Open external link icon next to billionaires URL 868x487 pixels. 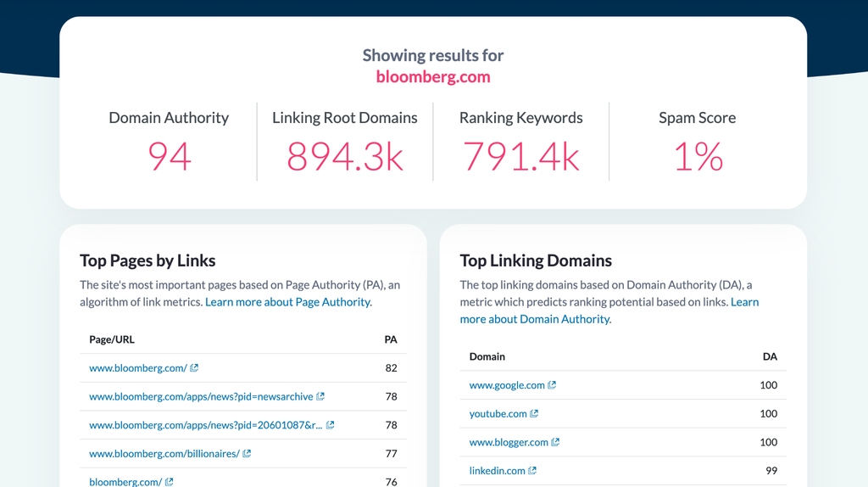247,453
